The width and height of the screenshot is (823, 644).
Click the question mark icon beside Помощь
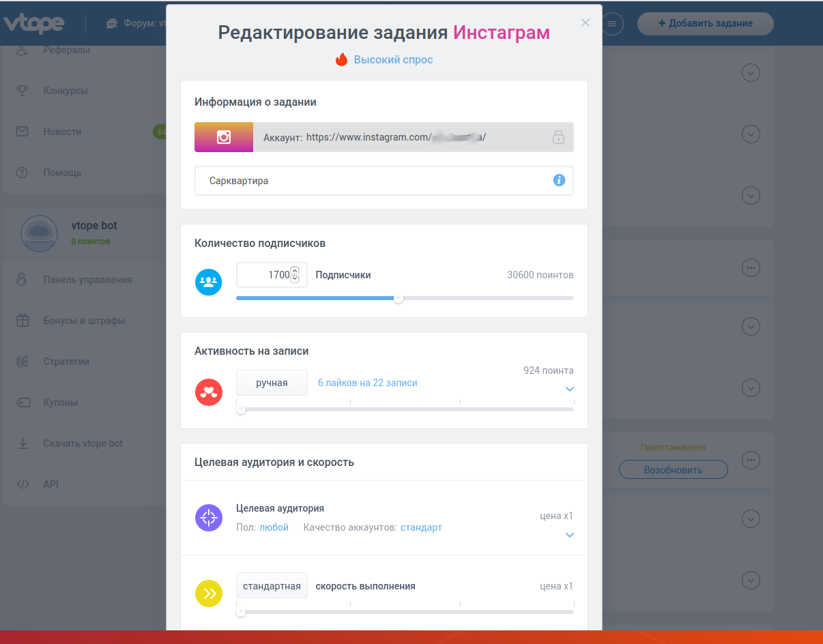(23, 173)
